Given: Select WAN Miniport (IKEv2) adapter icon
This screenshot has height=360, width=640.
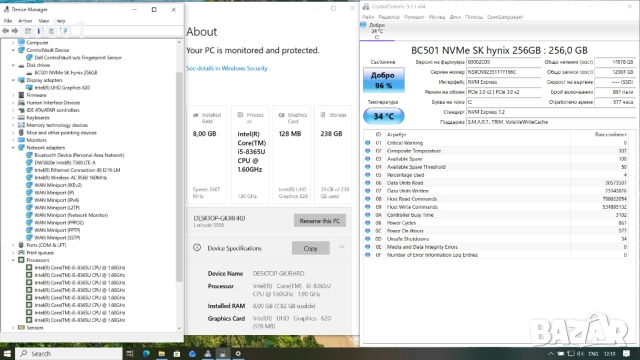Looking at the screenshot, I should (x=29, y=185).
